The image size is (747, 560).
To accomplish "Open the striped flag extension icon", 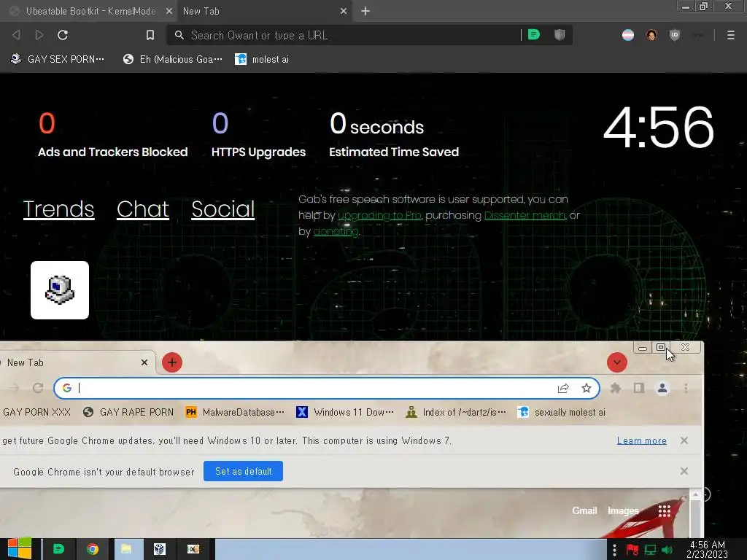I will [x=628, y=35].
